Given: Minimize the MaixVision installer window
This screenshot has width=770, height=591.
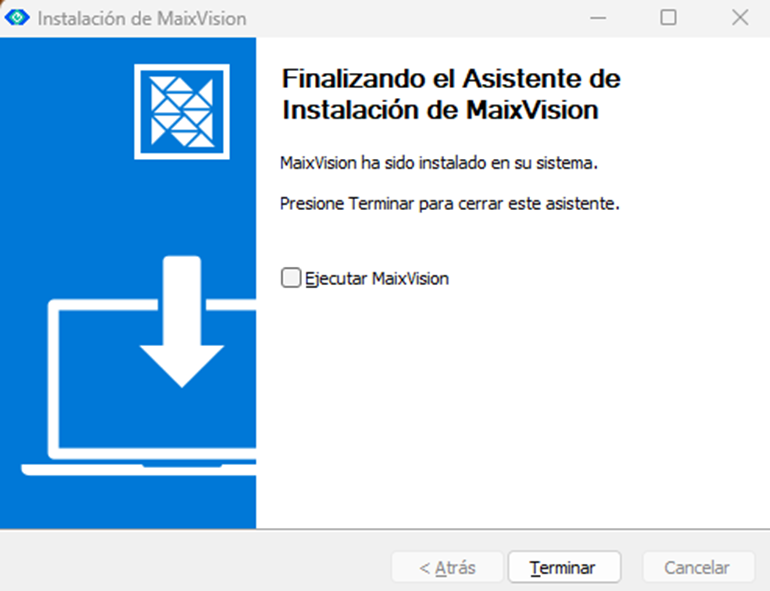Looking at the screenshot, I should click(598, 18).
